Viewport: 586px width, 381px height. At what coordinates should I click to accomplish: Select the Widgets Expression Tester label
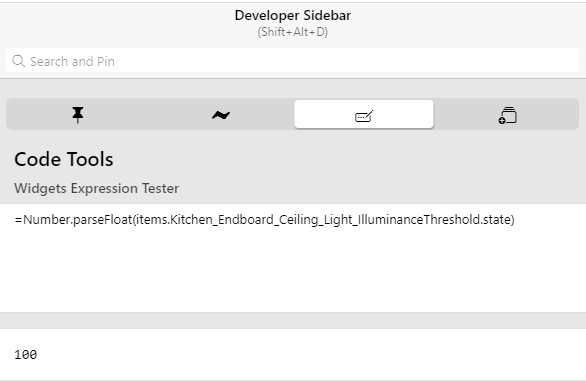pos(96,188)
